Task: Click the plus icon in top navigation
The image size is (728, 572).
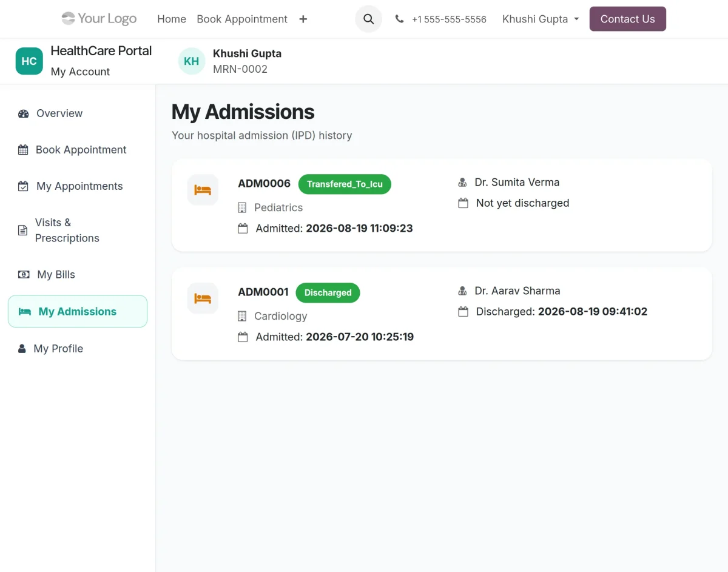Action: pyautogui.click(x=303, y=19)
